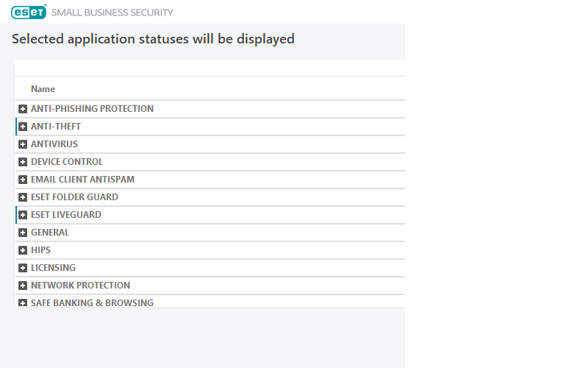Image resolution: width=588 pixels, height=368 pixels.
Task: Expand the EMAIL CLIENT ANTISPAM plus icon
Action: coord(23,180)
